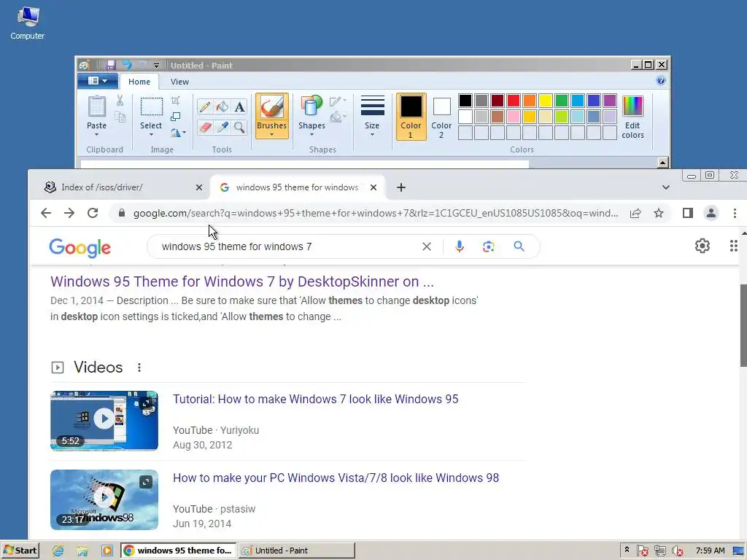The height and width of the screenshot is (560, 747).
Task: Click the Copy icon in Paint
Action: tap(120, 117)
